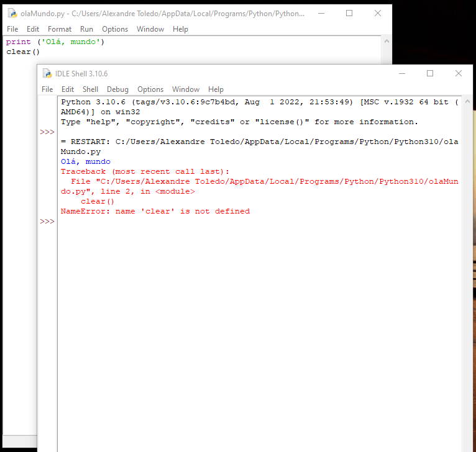Maximize the IDLE Shell 3.10.6 window
Screen dimensions: 476x452
(x=429, y=73)
